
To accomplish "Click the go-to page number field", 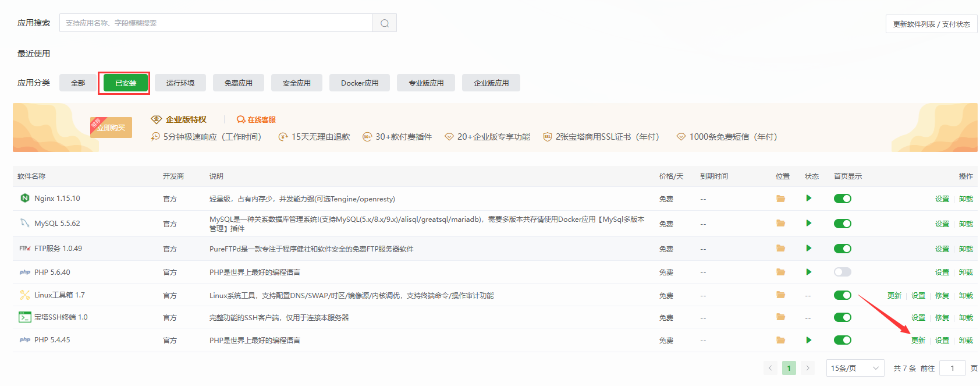I will click(x=953, y=368).
